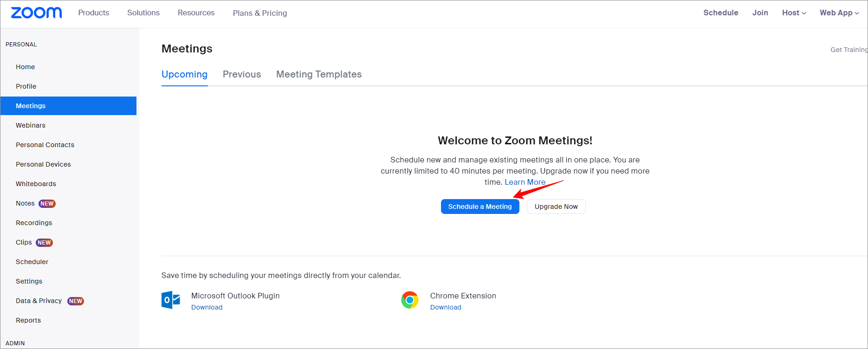Switch to the Previous tab
This screenshot has width=868, height=349.
[x=242, y=74]
